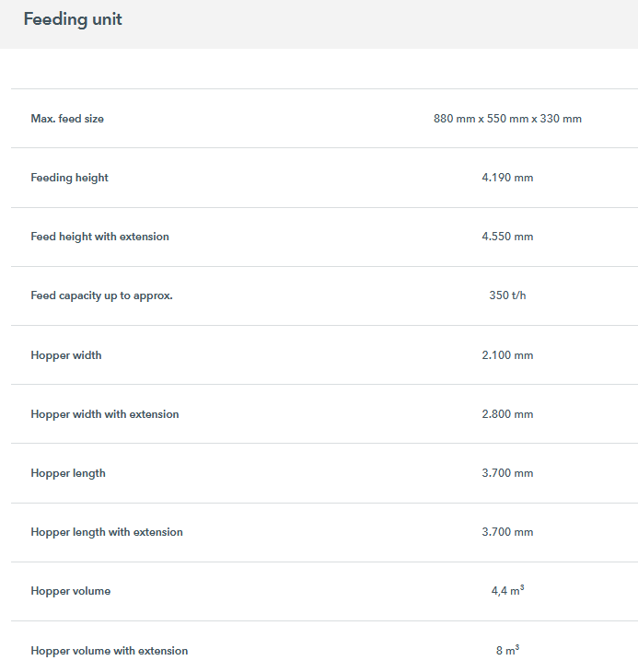Click the 4.190 mm feeding height value
638x672 pixels.
click(507, 178)
